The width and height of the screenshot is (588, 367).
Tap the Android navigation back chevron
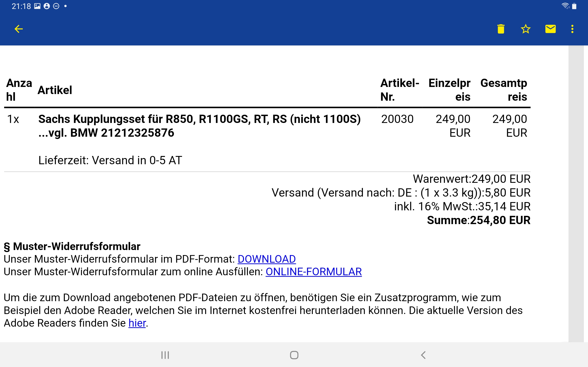tap(423, 355)
